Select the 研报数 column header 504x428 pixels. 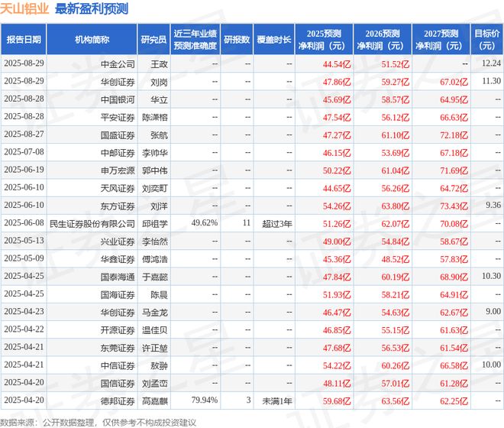(x=237, y=39)
